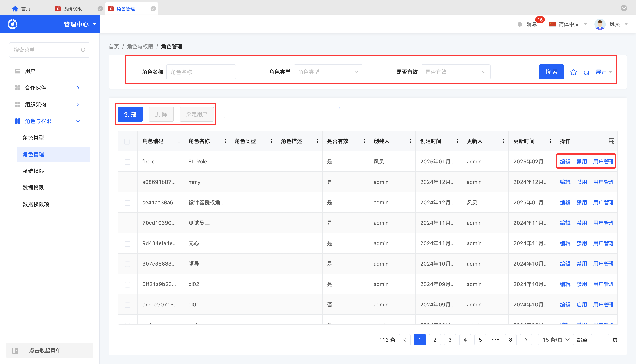Click the icon right of the star
Screen dimensions: 636x364
click(x=586, y=72)
